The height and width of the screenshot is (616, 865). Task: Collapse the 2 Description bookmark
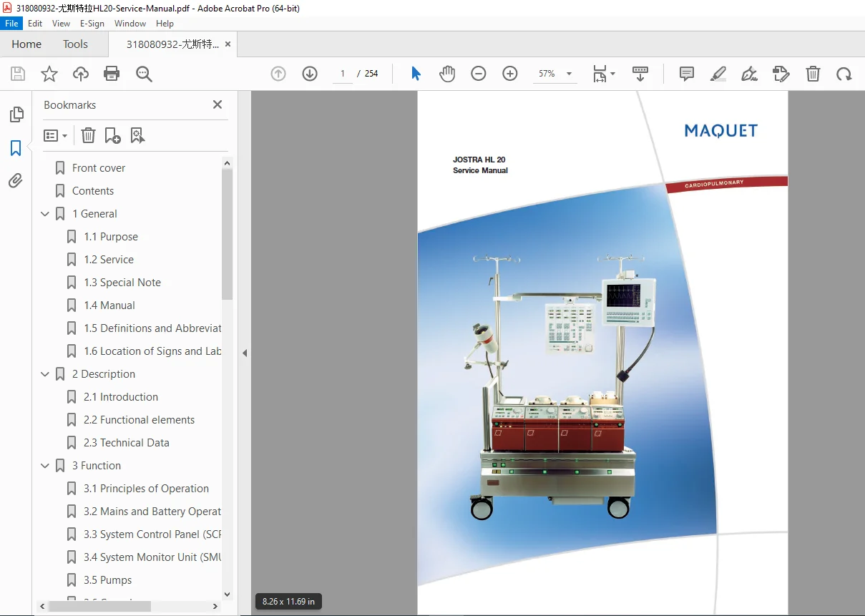tap(45, 374)
